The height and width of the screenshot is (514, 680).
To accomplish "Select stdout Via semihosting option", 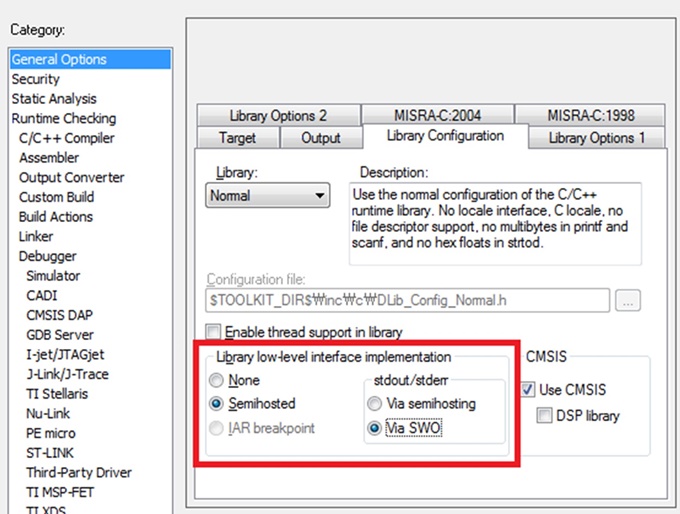I will [x=374, y=404].
